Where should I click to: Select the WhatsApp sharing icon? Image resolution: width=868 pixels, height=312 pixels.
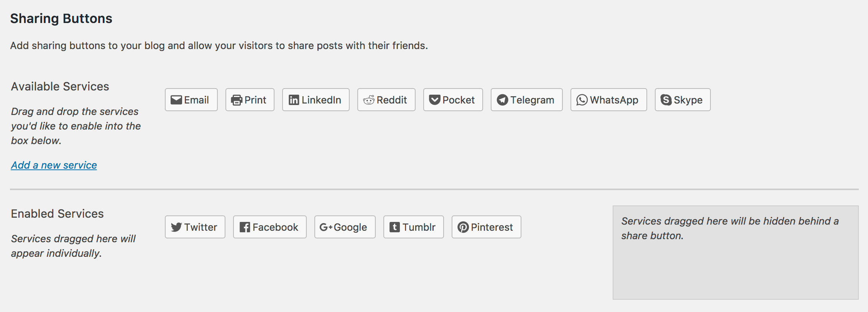click(x=581, y=100)
